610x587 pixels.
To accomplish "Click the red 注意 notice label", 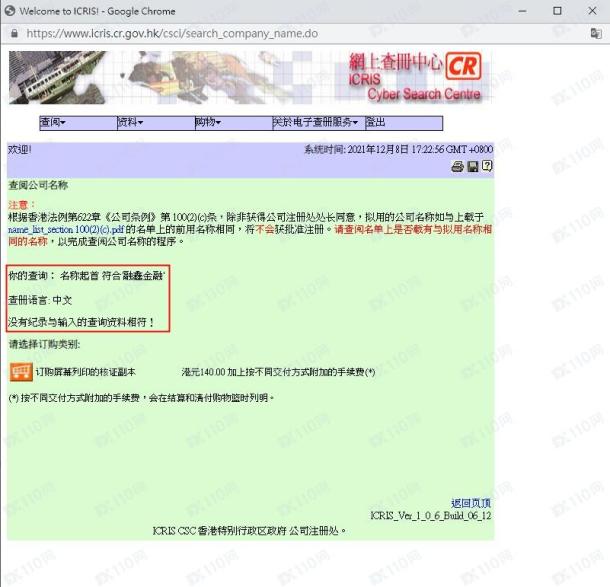I will point(21,205).
